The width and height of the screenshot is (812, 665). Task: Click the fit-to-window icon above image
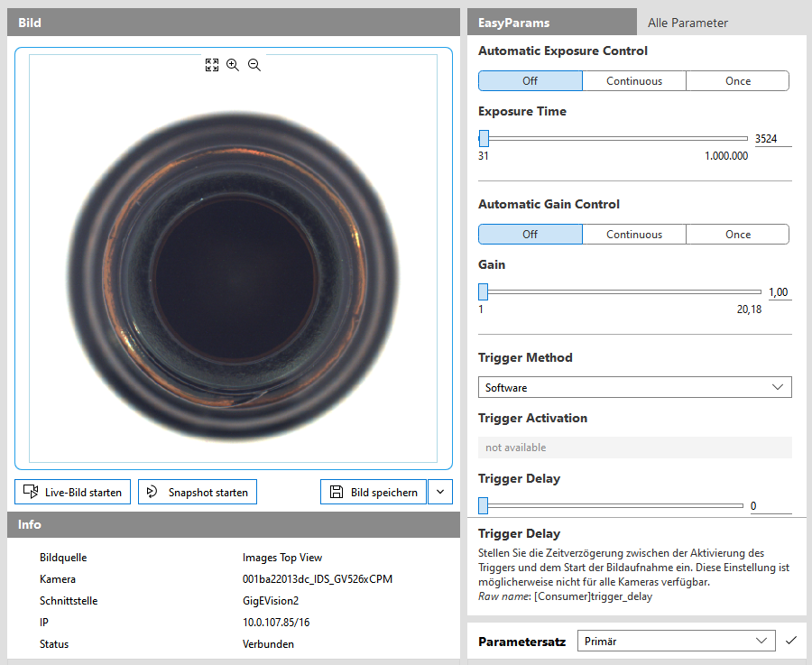(x=212, y=65)
